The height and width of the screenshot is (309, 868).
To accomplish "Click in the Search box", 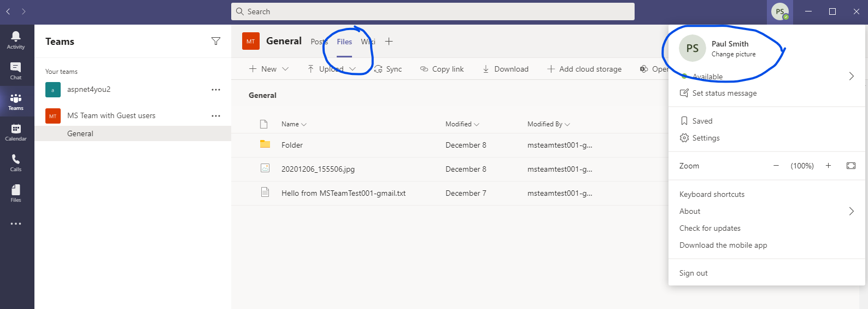I will pyautogui.click(x=433, y=11).
